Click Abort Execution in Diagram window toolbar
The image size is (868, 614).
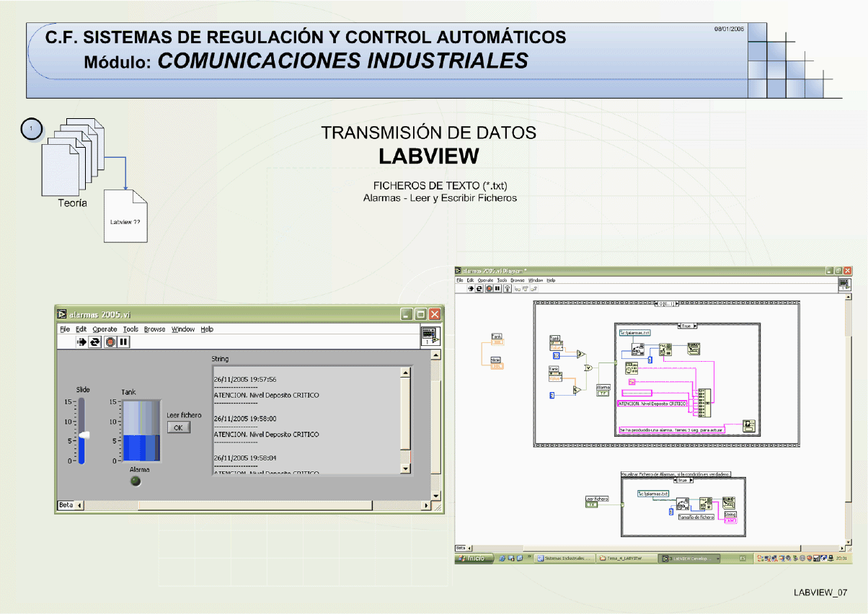coord(490,288)
